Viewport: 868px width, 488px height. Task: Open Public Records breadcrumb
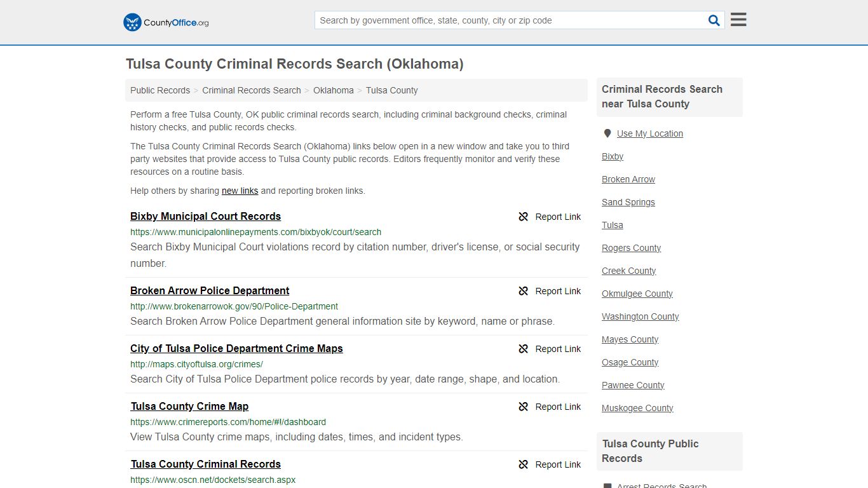click(x=160, y=90)
